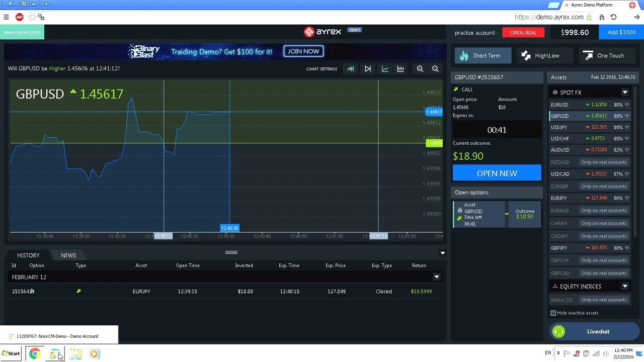Favorite USDCAD with its heart icon
Viewport: 644px width, 362px height.
point(626,174)
